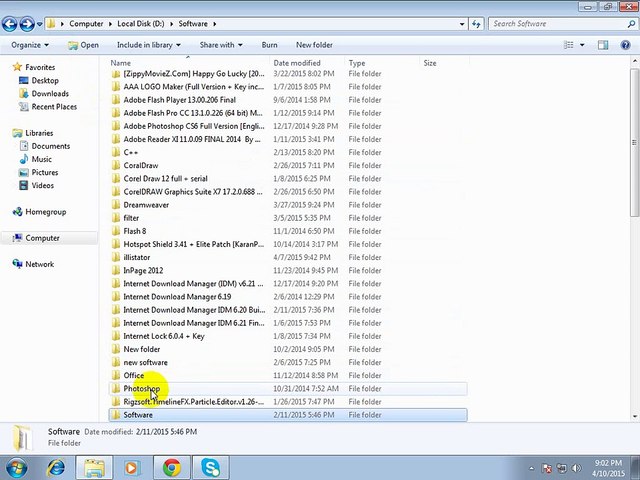Toggle the preview pane icon
This screenshot has width=640, height=480.
click(x=603, y=45)
